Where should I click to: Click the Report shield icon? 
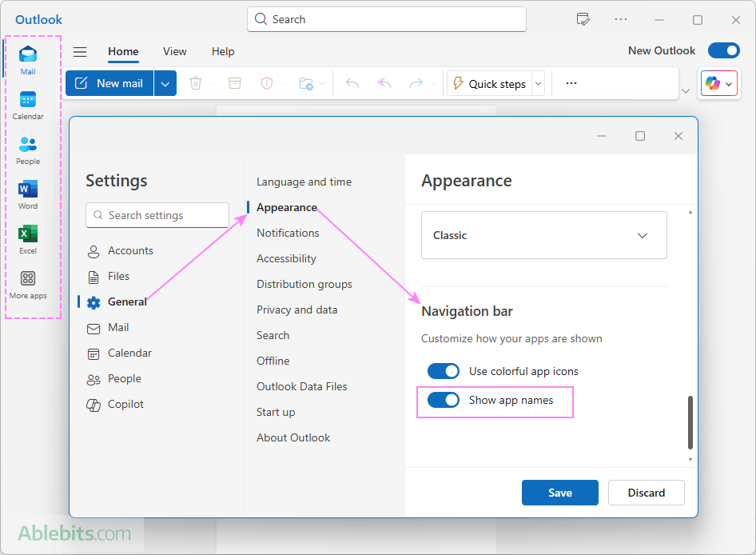click(267, 83)
